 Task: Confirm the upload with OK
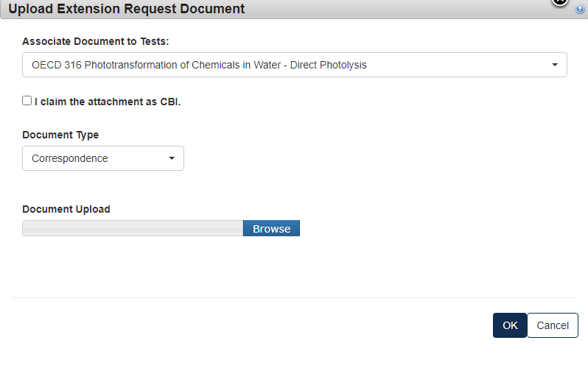(510, 325)
